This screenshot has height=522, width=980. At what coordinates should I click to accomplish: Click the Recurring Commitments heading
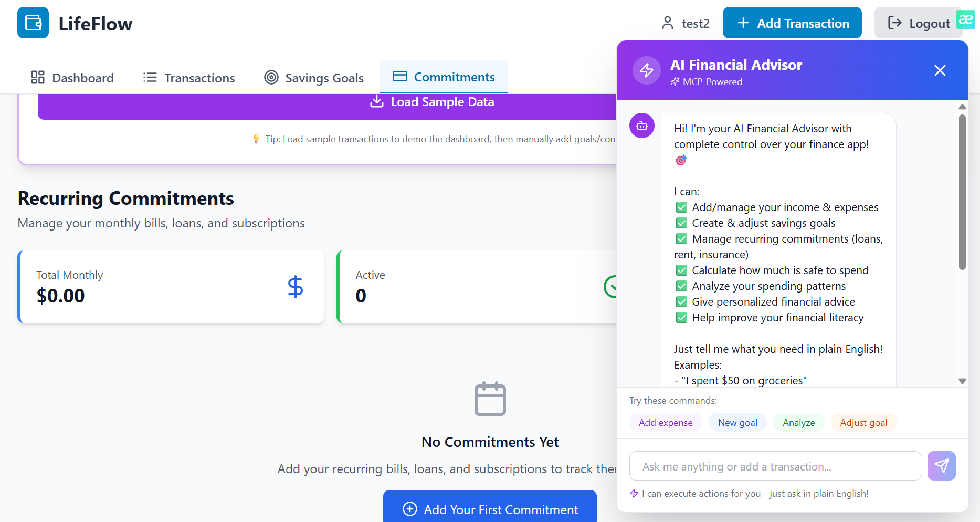tap(126, 199)
